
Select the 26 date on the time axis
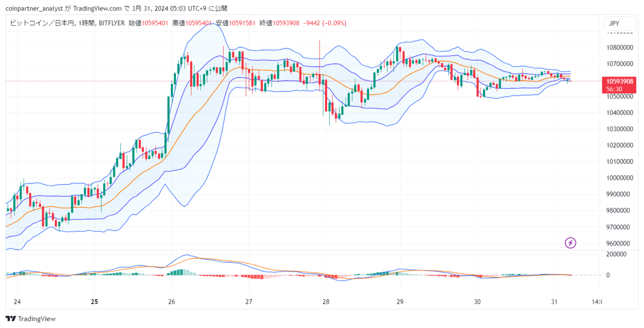coord(172,302)
